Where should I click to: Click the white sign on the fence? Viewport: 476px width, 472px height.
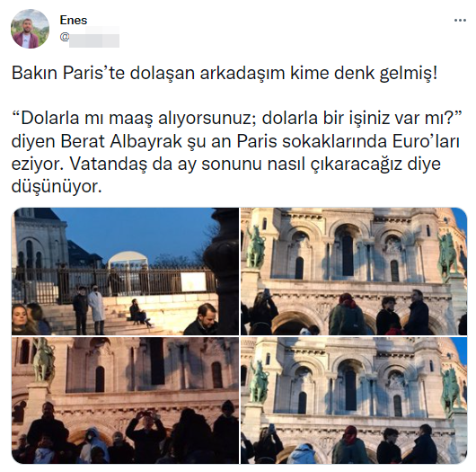[193, 282]
